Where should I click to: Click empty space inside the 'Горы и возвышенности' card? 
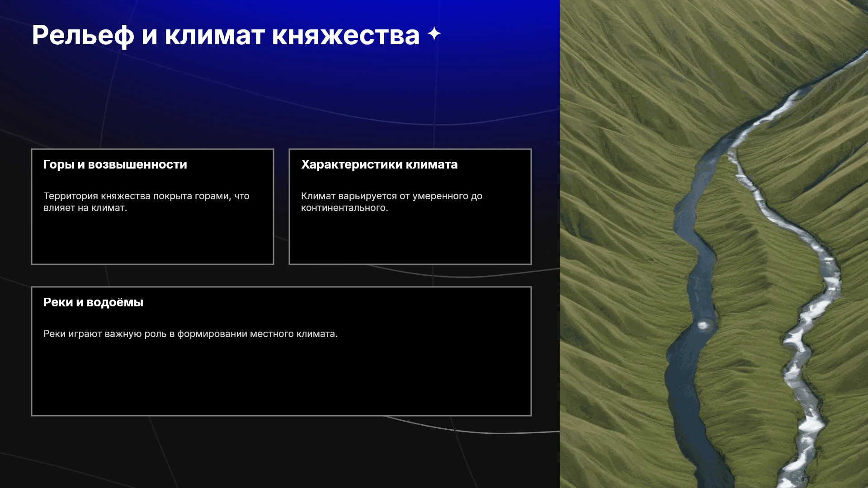tap(152, 239)
